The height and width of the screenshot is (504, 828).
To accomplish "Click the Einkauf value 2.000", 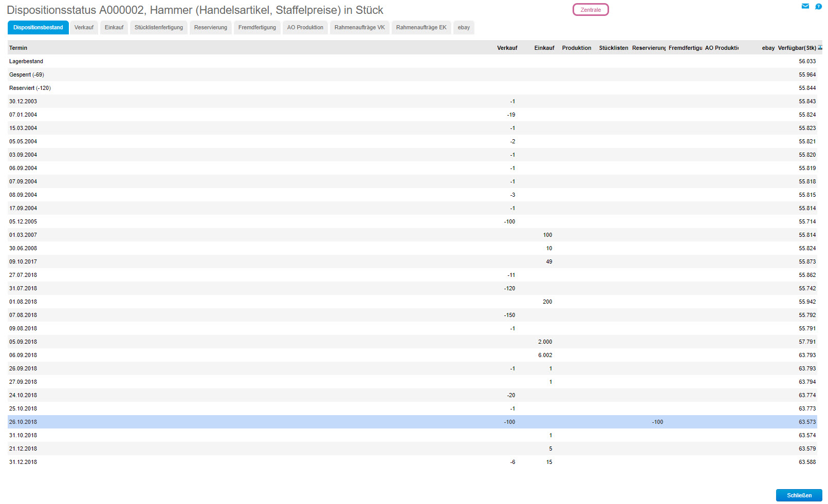I will coord(545,342).
